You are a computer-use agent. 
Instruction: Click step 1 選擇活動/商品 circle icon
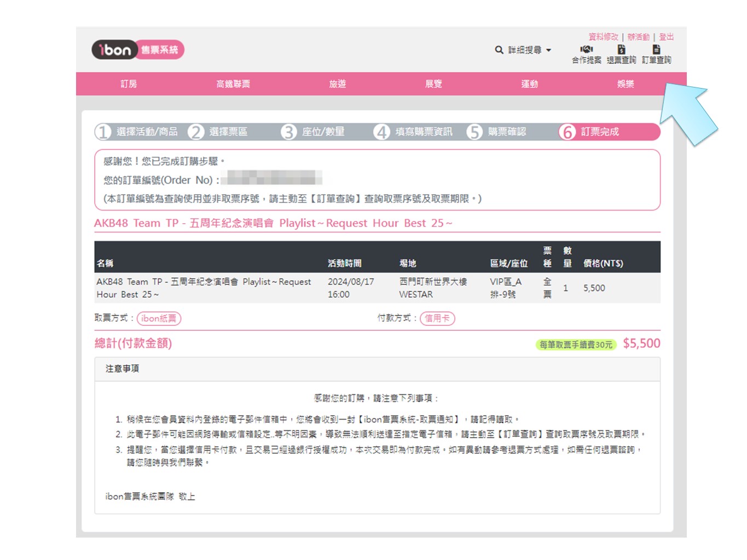[103, 132]
